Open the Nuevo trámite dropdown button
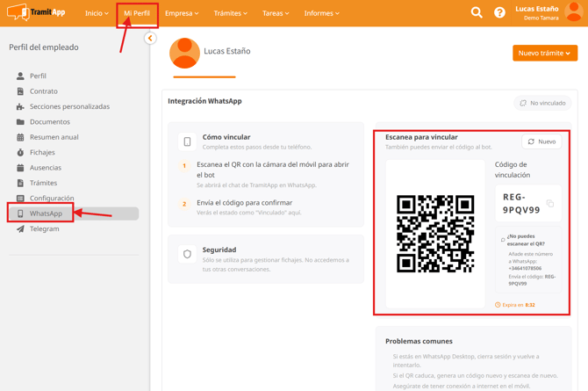Viewport: 588px width, 391px height. [x=544, y=53]
